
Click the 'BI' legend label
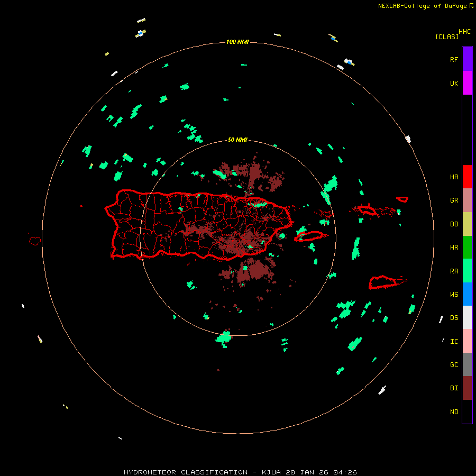click(x=454, y=388)
